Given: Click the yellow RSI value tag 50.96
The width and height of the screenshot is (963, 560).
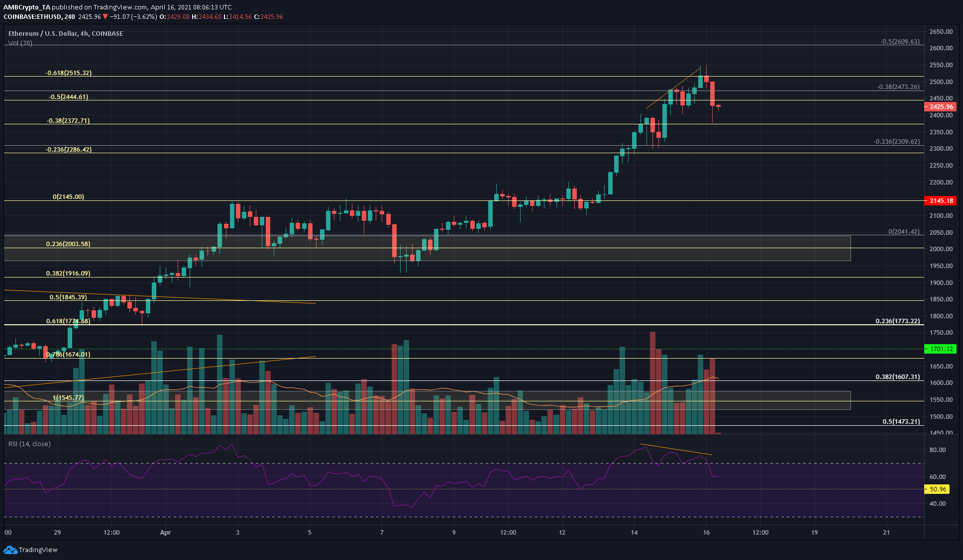Looking at the screenshot, I should [x=937, y=489].
